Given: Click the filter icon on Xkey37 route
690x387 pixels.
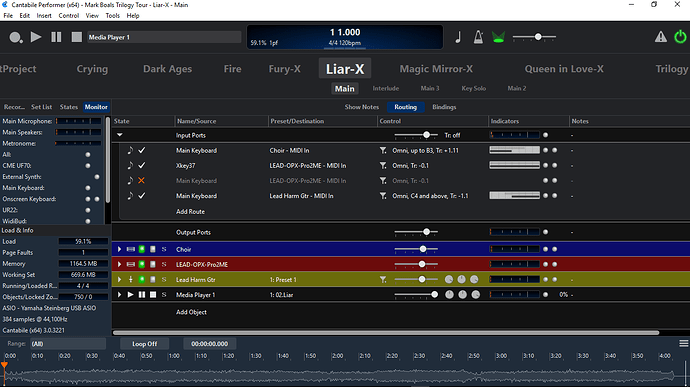Looking at the screenshot, I should click(383, 166).
